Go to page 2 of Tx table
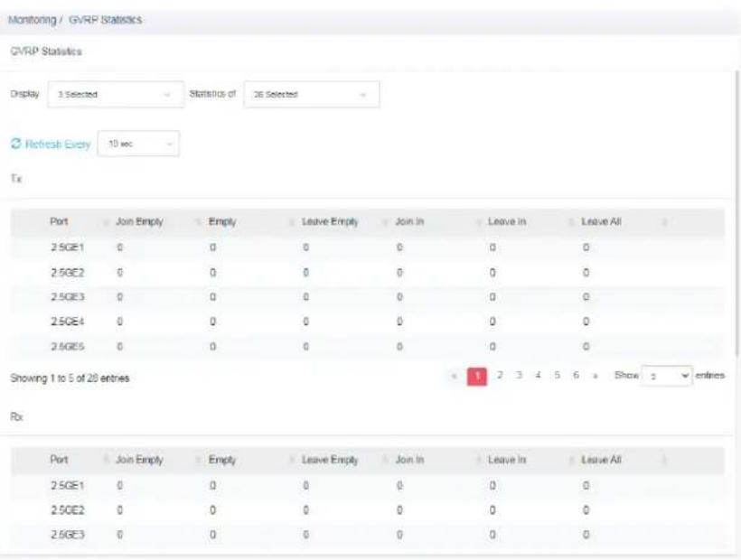 [500, 376]
